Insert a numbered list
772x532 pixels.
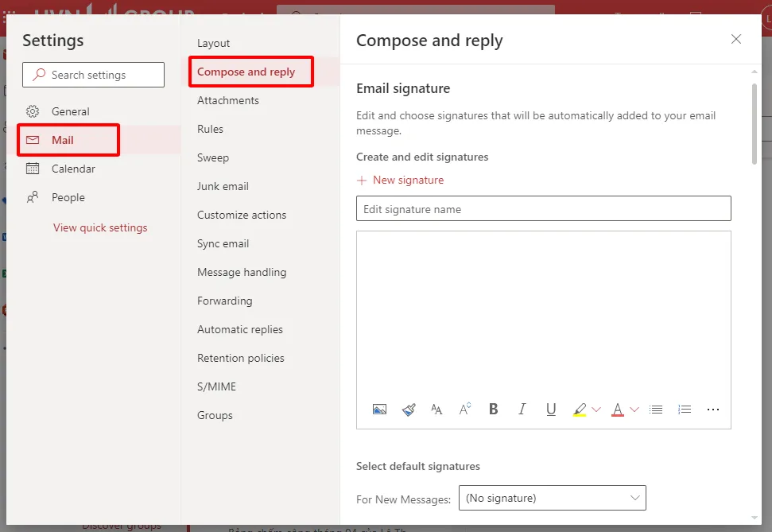684,409
